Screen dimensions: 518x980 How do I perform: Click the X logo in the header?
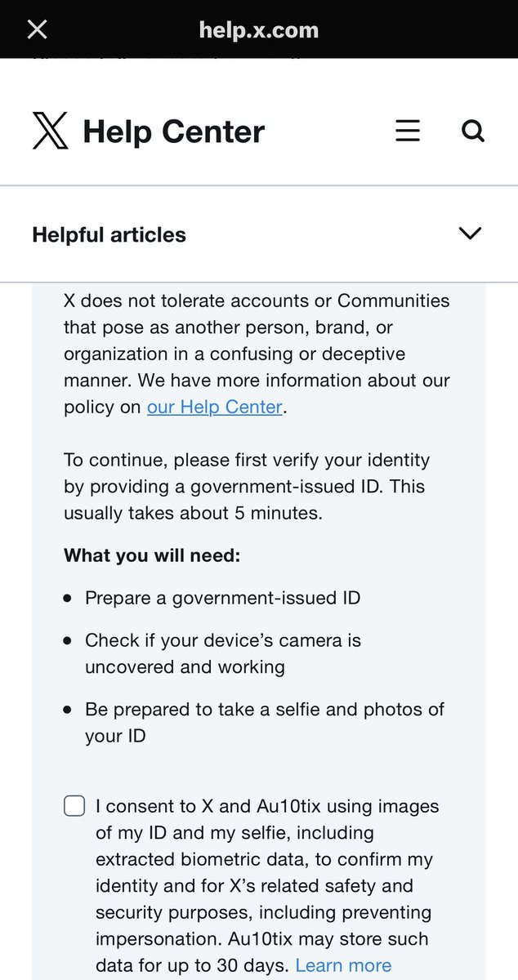click(51, 131)
